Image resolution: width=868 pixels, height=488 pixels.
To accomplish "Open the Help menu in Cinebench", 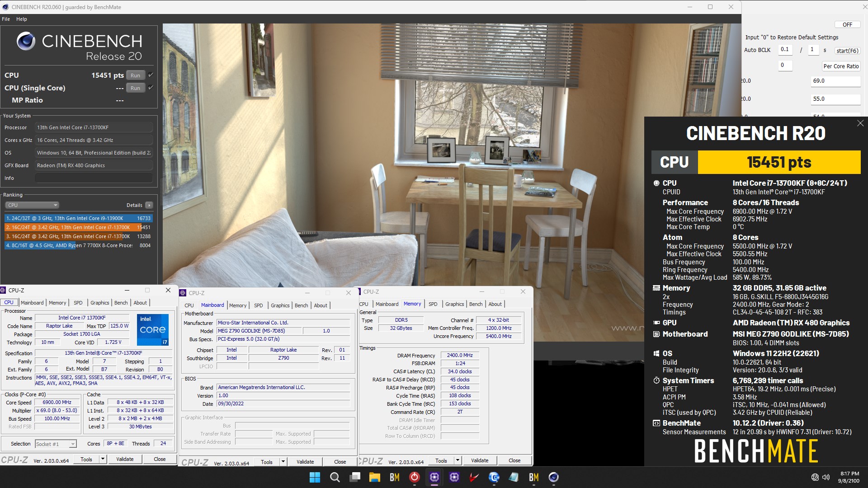I will pos(22,19).
